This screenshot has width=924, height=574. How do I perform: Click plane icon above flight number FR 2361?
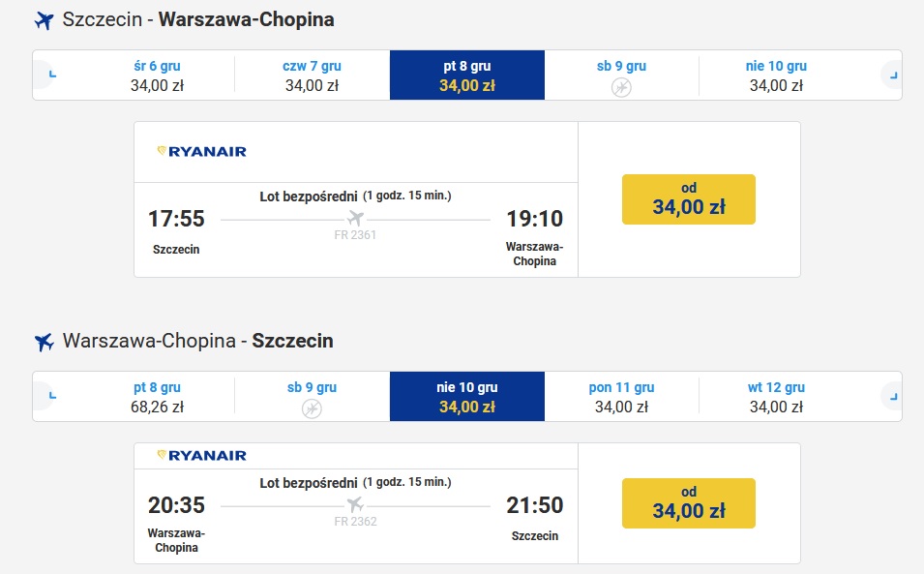tap(355, 219)
